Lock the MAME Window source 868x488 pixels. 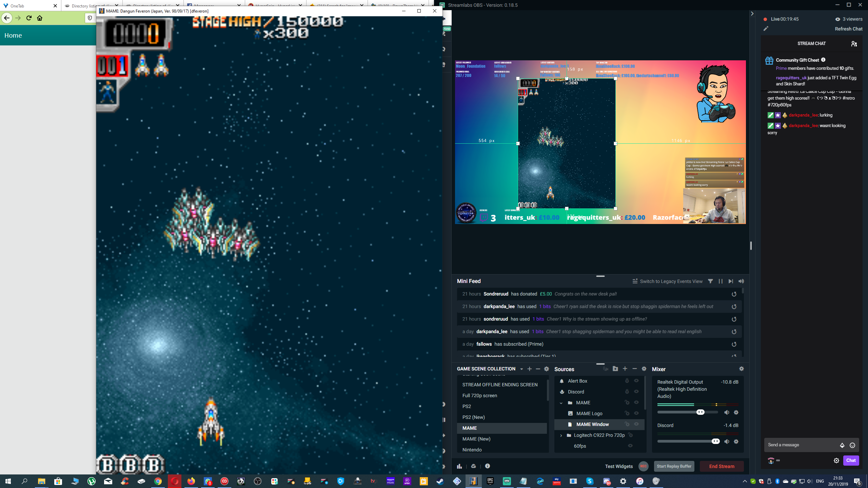point(627,424)
